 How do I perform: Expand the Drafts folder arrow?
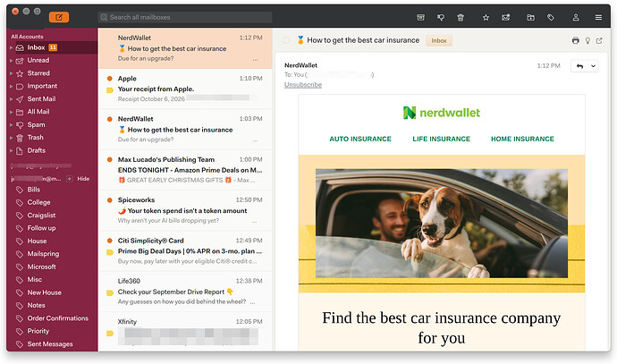coord(11,151)
